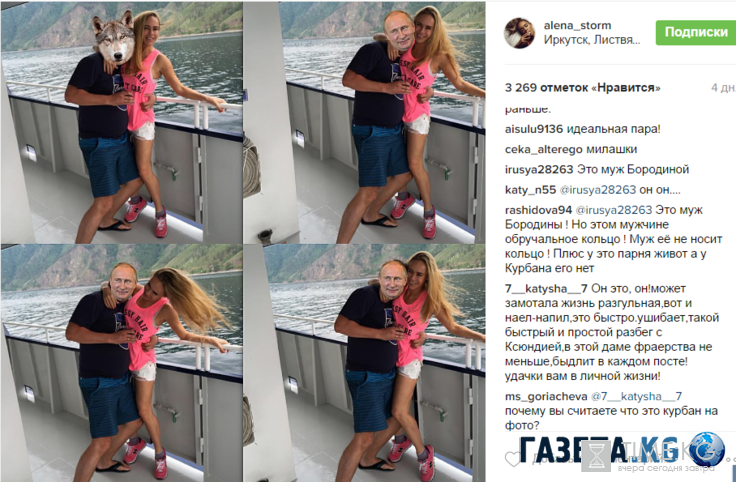Open 7__katysha__7 commenter username link
Viewport: 736px width, 482px height.
tap(546, 288)
